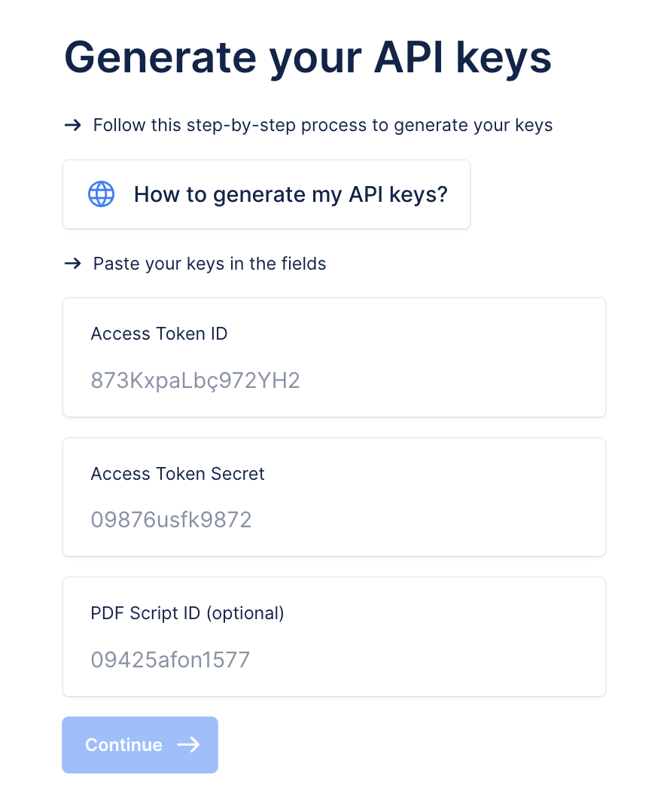Click empty space inside the PDF Script ID card
Screen dimensions: 670x812
coord(455,637)
